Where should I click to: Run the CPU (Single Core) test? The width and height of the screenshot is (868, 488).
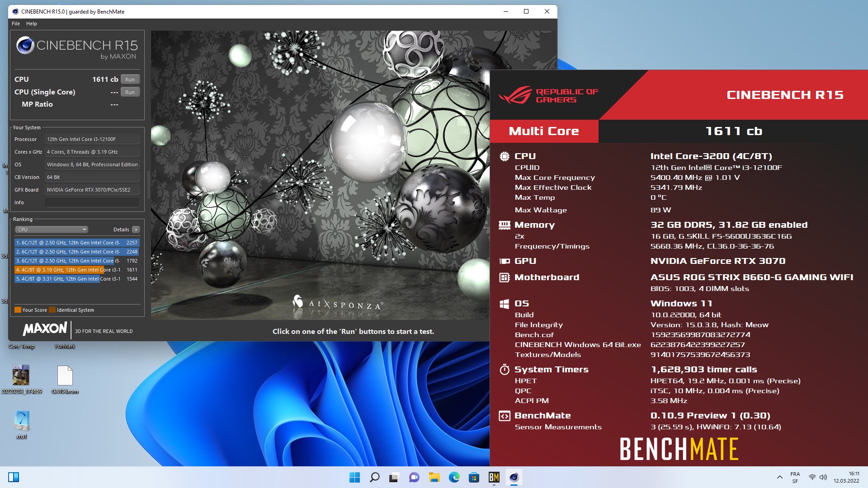click(x=130, y=92)
